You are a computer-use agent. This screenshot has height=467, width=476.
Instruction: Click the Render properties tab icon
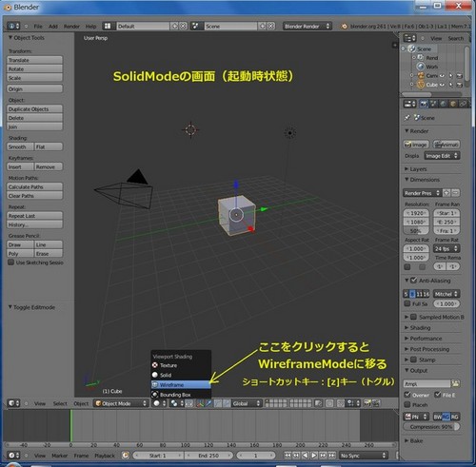(x=424, y=104)
